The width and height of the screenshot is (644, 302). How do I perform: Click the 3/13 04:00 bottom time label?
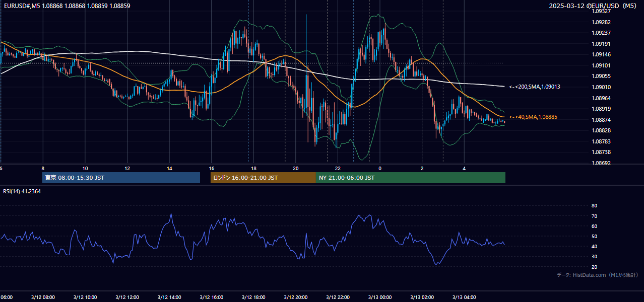(x=464, y=297)
